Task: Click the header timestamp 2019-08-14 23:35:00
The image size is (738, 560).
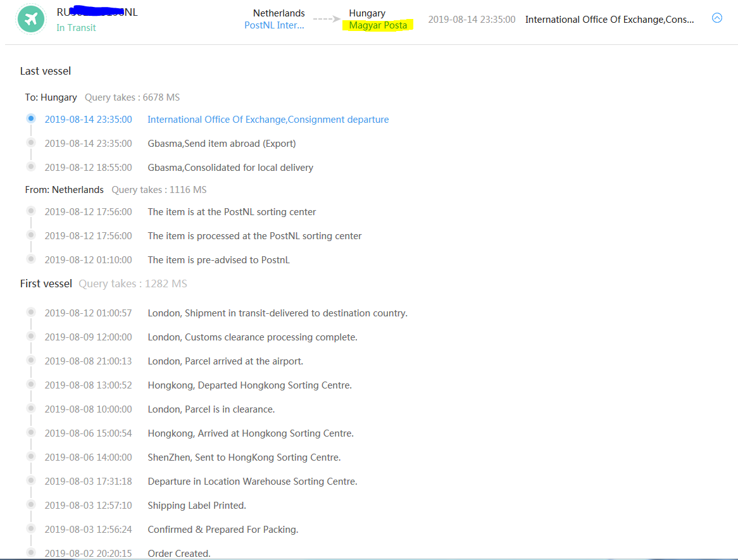Action: point(472,19)
